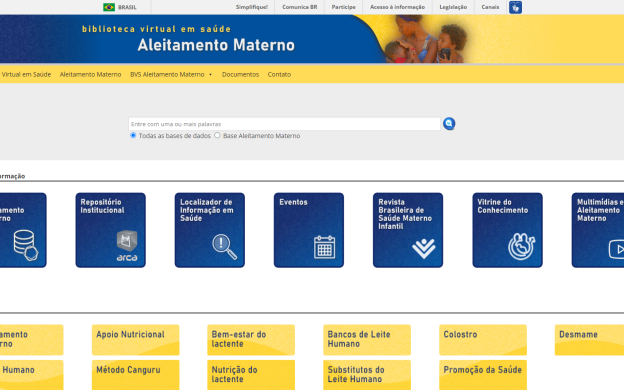Open the Bancos de Leite Humano topic
Screen dimensions: 624x390
point(367,339)
